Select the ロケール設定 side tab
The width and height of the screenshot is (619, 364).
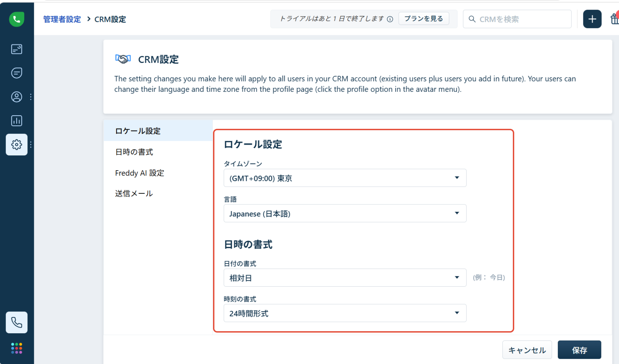158,131
